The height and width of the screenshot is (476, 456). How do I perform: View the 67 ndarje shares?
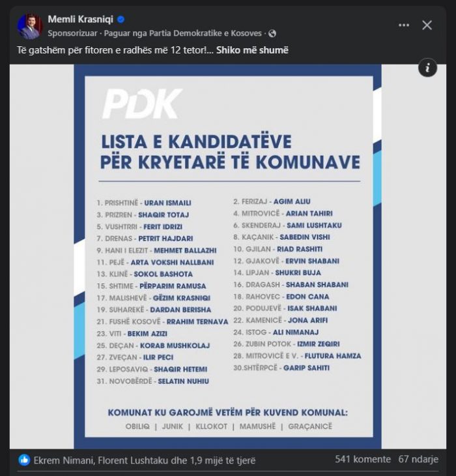418,459
